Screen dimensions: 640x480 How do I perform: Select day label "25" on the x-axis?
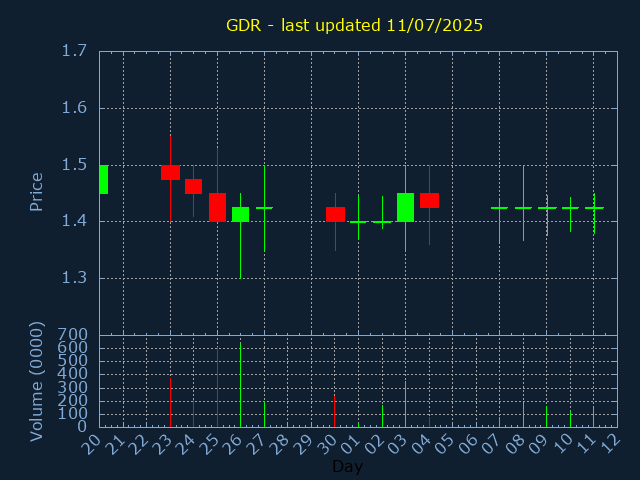209,444
